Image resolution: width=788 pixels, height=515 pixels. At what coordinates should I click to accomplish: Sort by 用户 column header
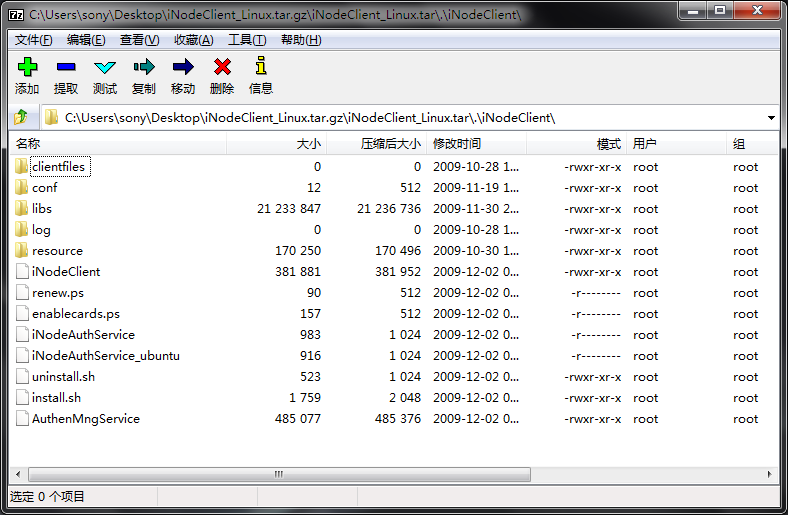point(676,144)
